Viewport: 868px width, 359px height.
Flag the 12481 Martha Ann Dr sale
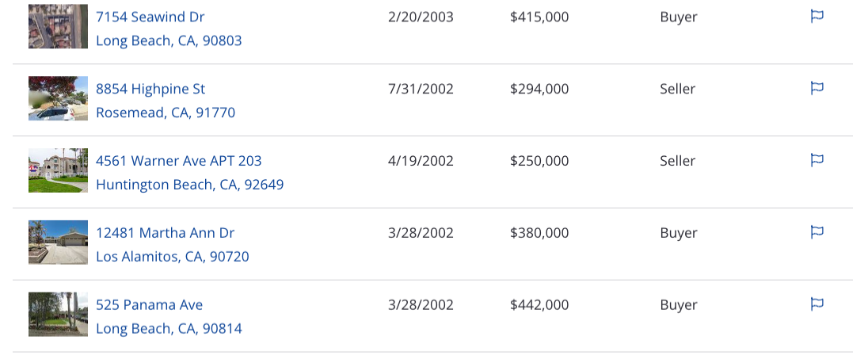pos(817,233)
